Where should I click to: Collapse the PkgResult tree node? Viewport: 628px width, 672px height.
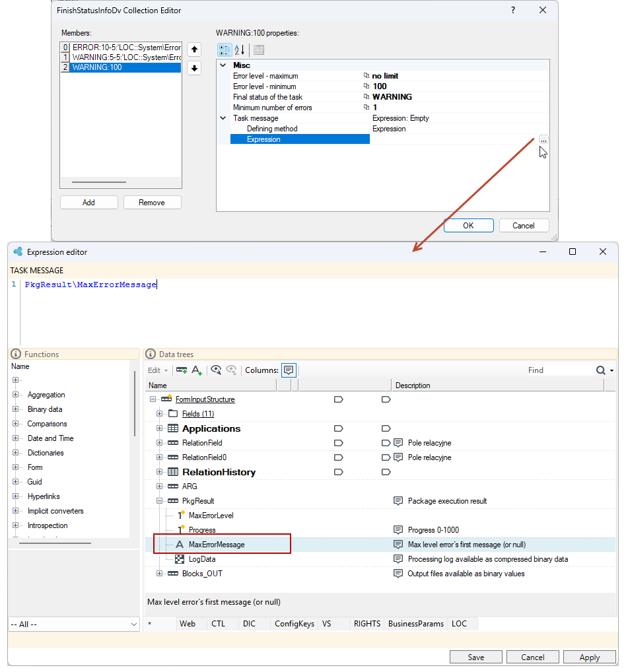click(x=159, y=500)
